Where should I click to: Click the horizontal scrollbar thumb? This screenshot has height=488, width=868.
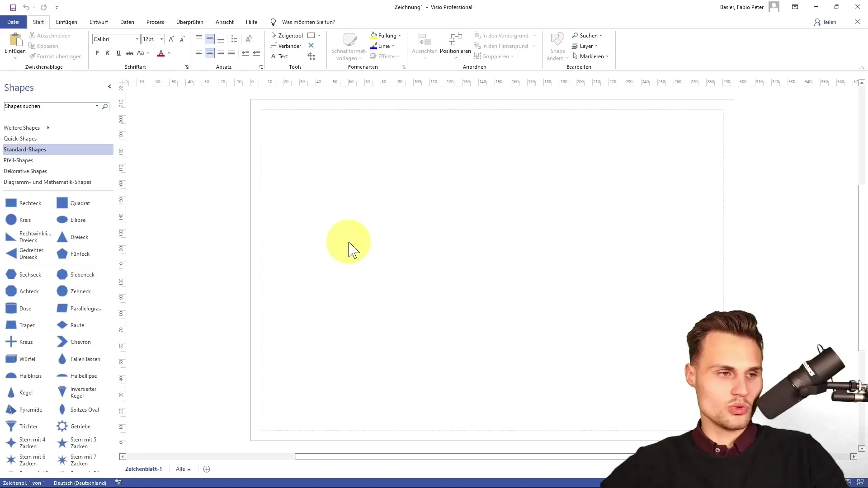click(466, 457)
